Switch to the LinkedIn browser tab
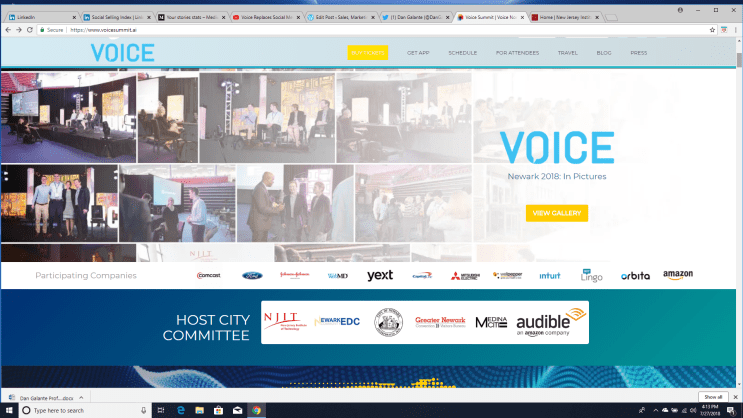743x418 pixels. tap(37, 17)
